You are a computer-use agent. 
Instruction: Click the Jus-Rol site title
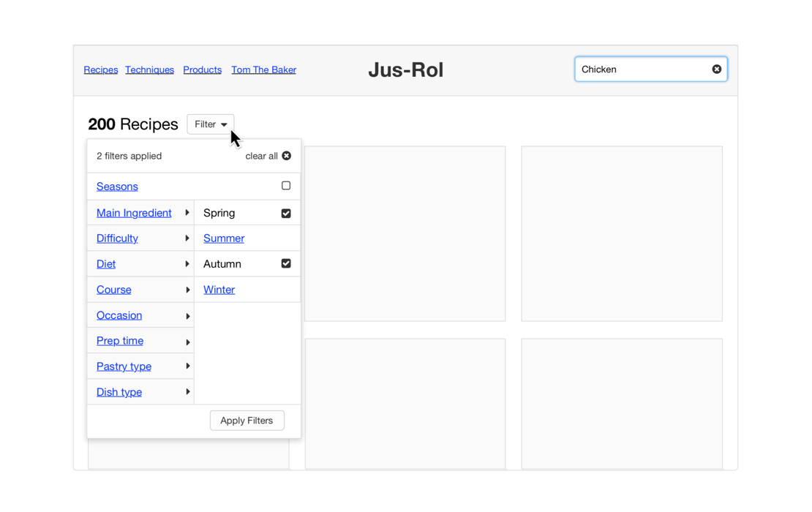pyautogui.click(x=405, y=70)
